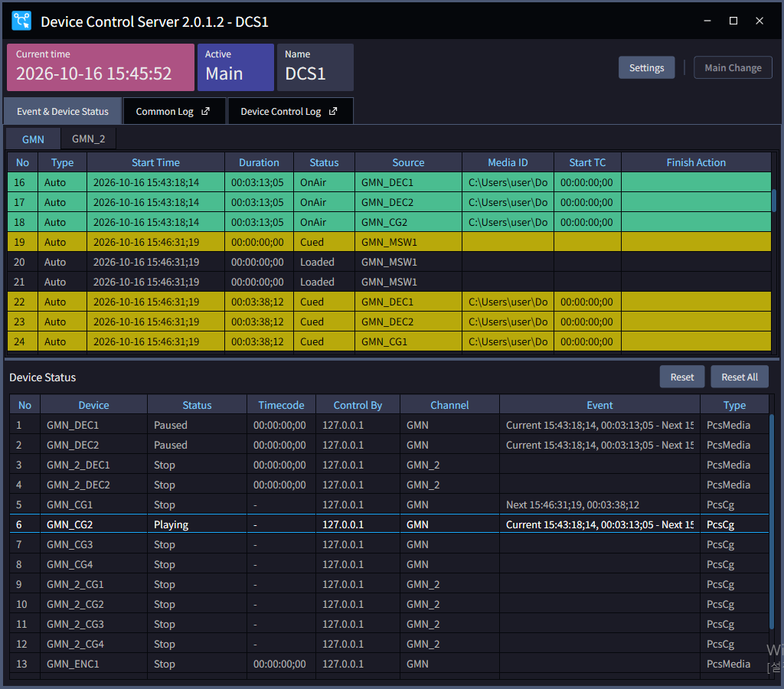Click the Device Control Server app icon

[x=21, y=21]
